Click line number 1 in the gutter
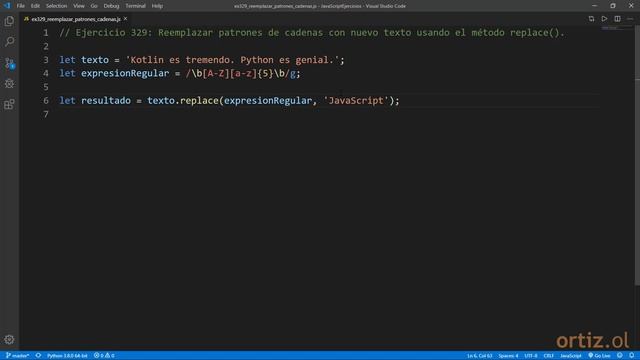 point(46,33)
